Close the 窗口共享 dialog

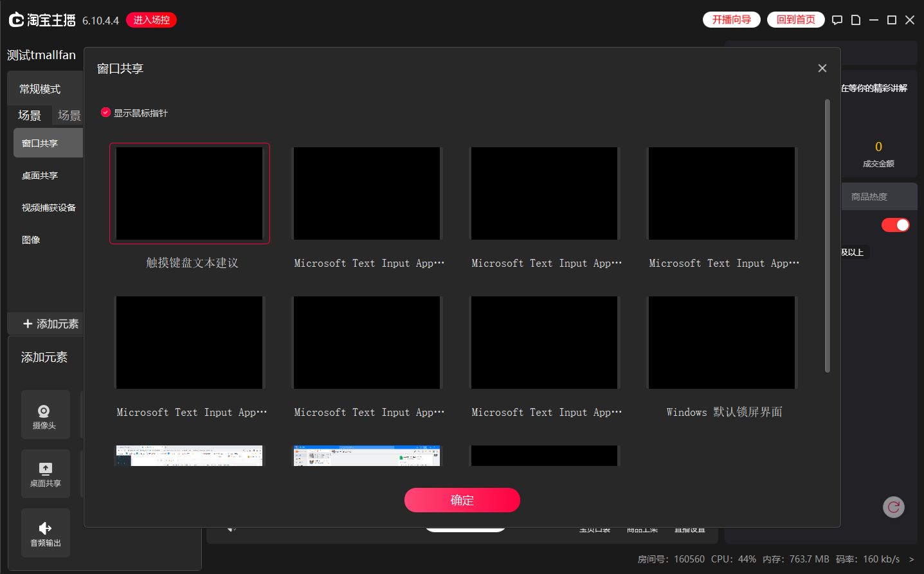(x=822, y=68)
